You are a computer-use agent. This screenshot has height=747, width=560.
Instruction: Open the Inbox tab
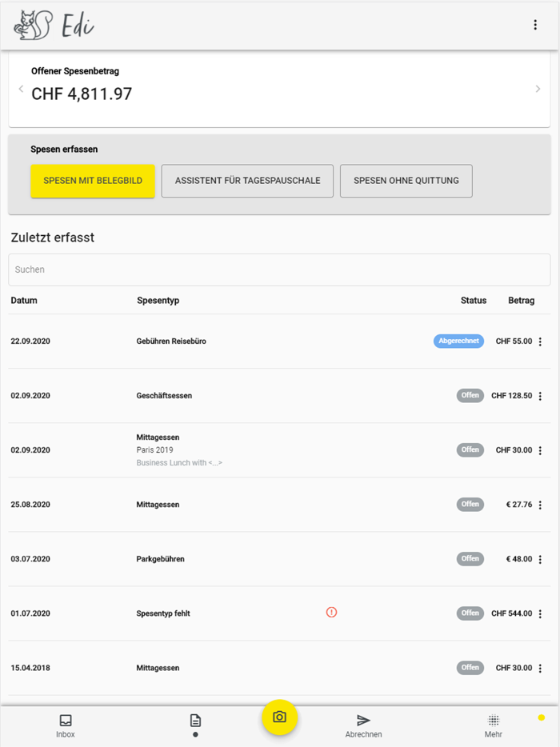tap(66, 726)
